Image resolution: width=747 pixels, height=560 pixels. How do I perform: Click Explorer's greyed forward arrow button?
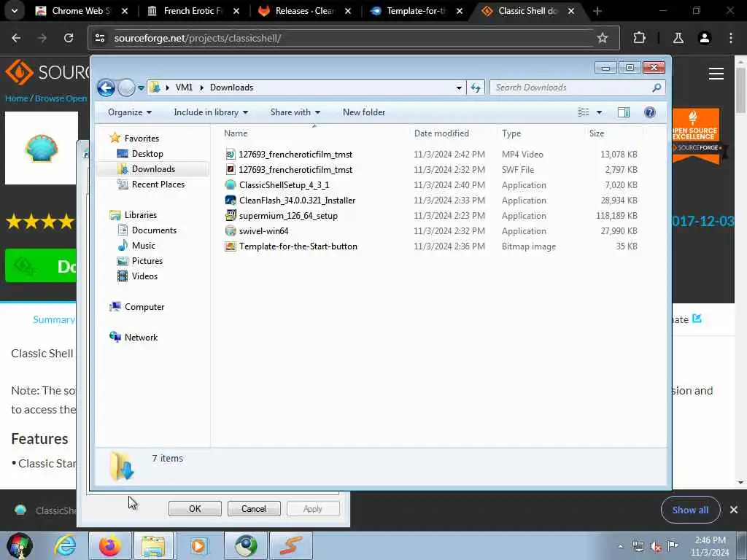point(126,87)
